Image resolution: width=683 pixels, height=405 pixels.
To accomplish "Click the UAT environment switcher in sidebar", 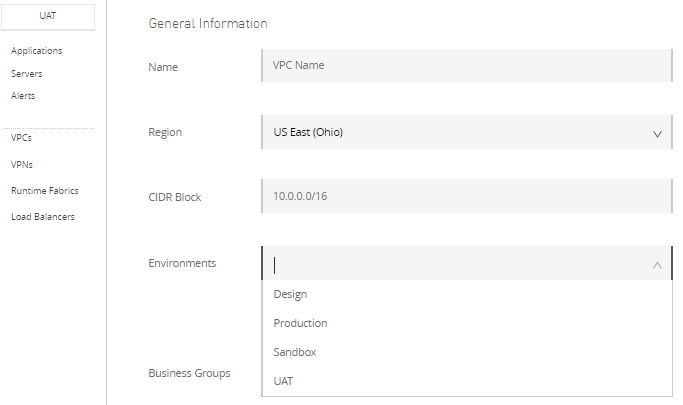I will (x=48, y=16).
